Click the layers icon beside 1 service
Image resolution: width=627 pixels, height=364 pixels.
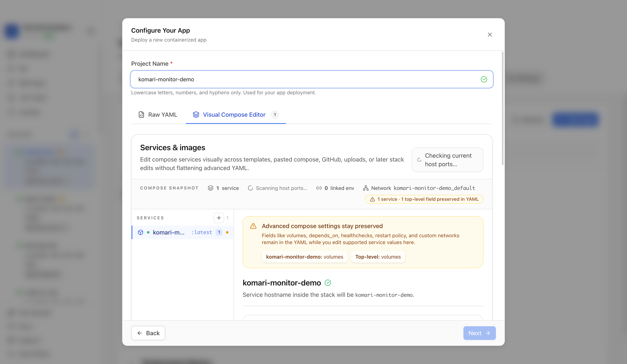click(x=211, y=188)
